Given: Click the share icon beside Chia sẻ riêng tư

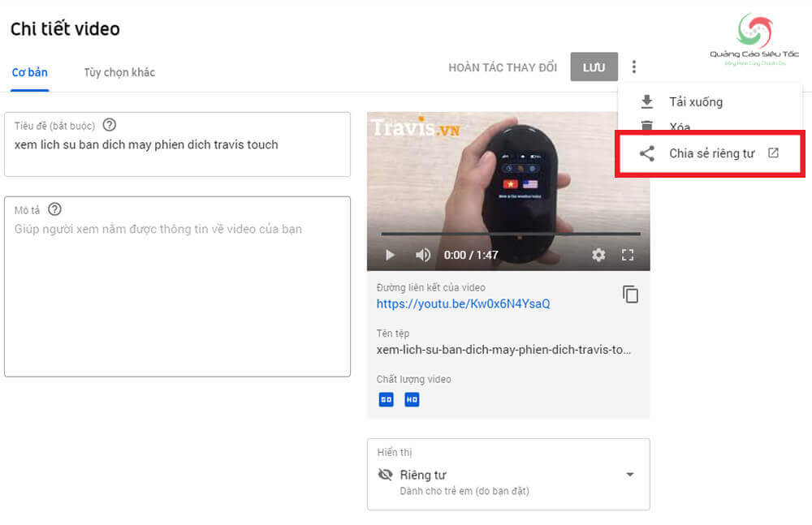Looking at the screenshot, I should coord(647,153).
